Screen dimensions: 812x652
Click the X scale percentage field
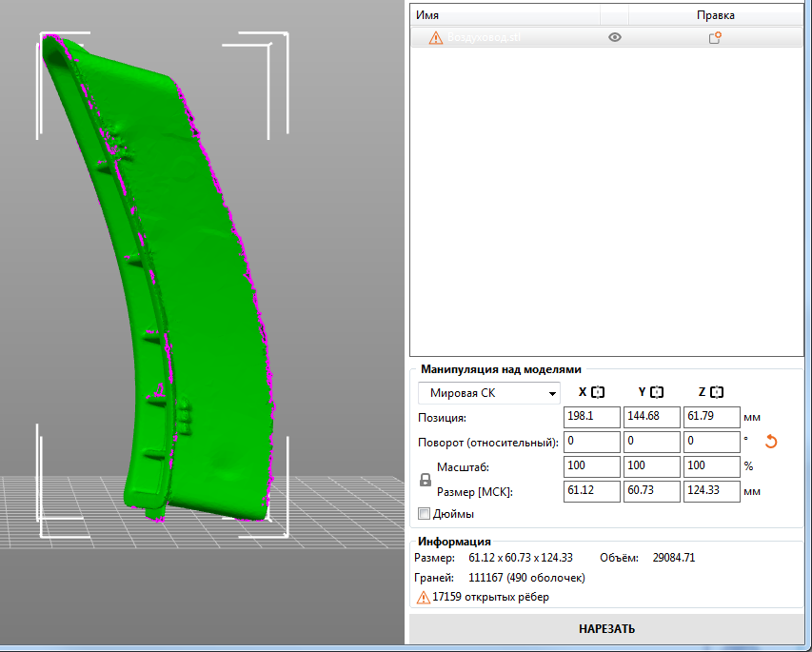[591, 466]
